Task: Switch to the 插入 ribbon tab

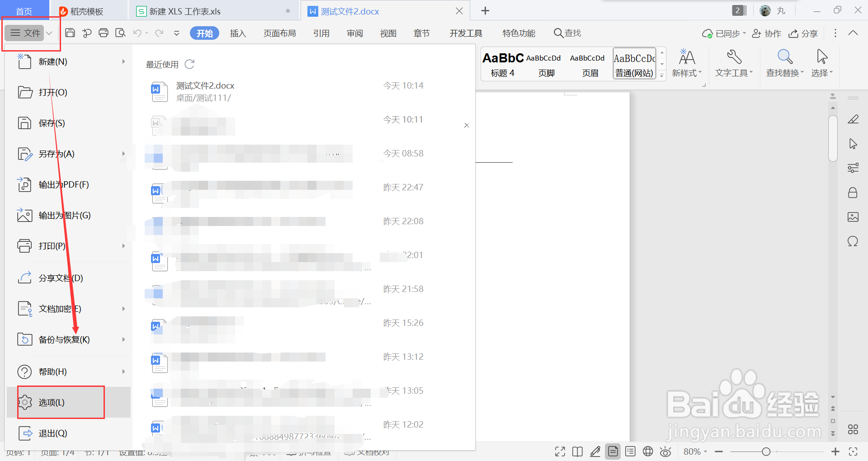Action: (x=238, y=33)
